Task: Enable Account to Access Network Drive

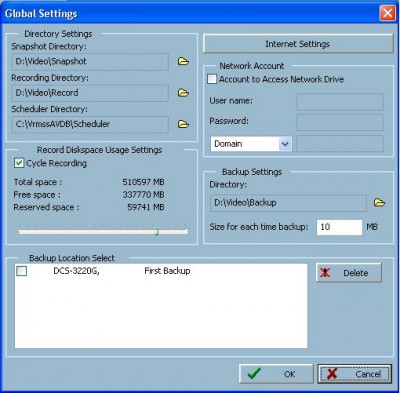Action: (212, 79)
